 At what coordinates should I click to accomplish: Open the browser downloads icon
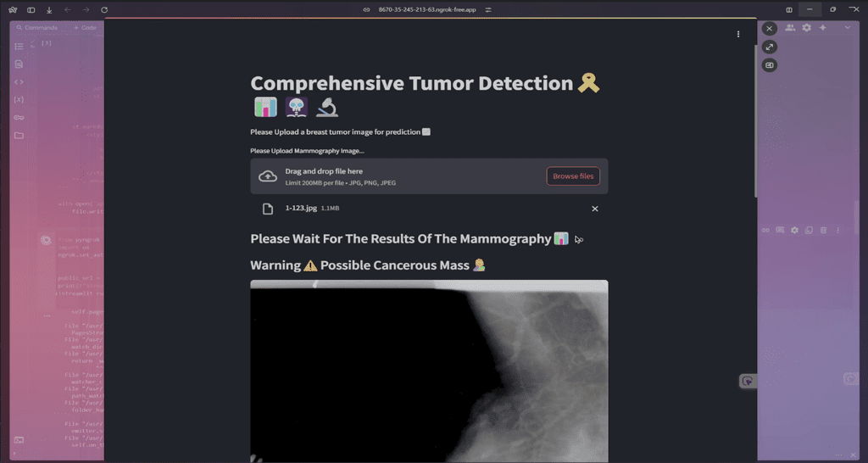pos(49,10)
